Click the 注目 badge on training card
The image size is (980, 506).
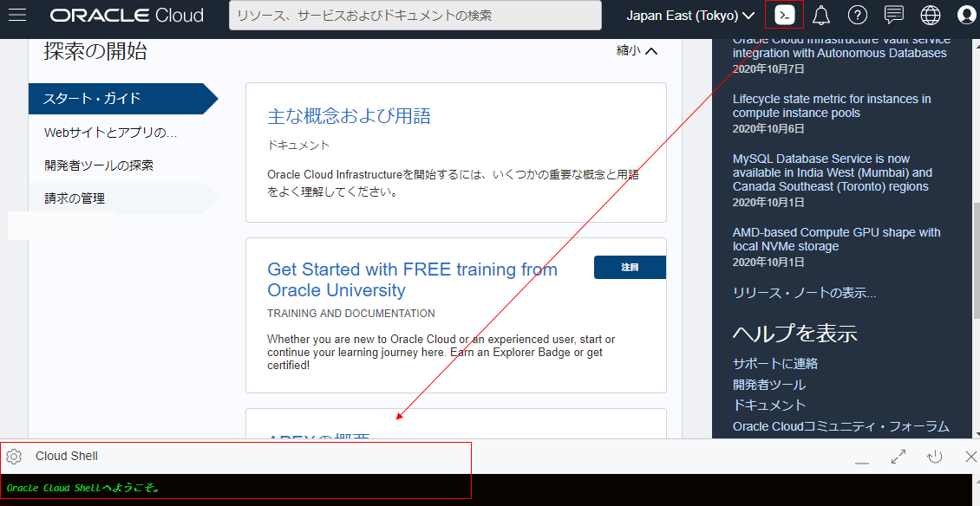click(630, 268)
